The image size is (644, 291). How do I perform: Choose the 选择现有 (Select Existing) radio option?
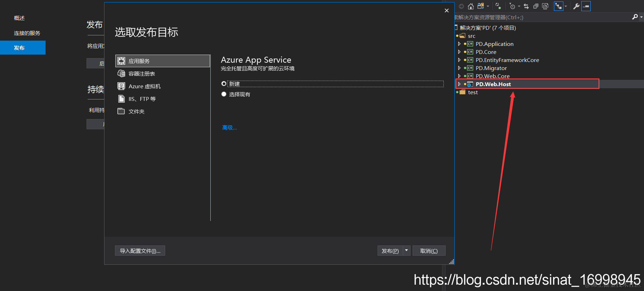click(x=224, y=94)
